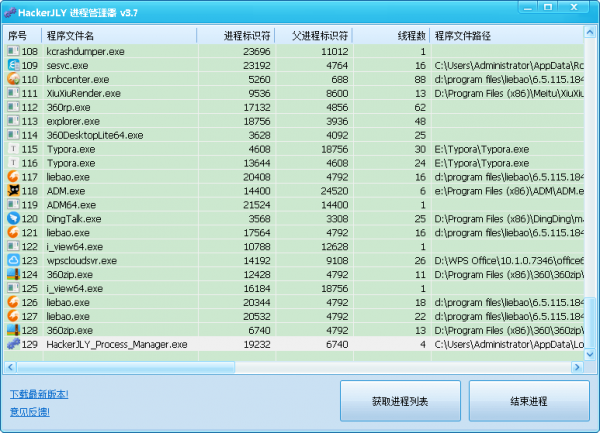Click the HackerJLY_Process_Manager.exe row icon
The height and width of the screenshot is (433, 600).
[x=13, y=344]
